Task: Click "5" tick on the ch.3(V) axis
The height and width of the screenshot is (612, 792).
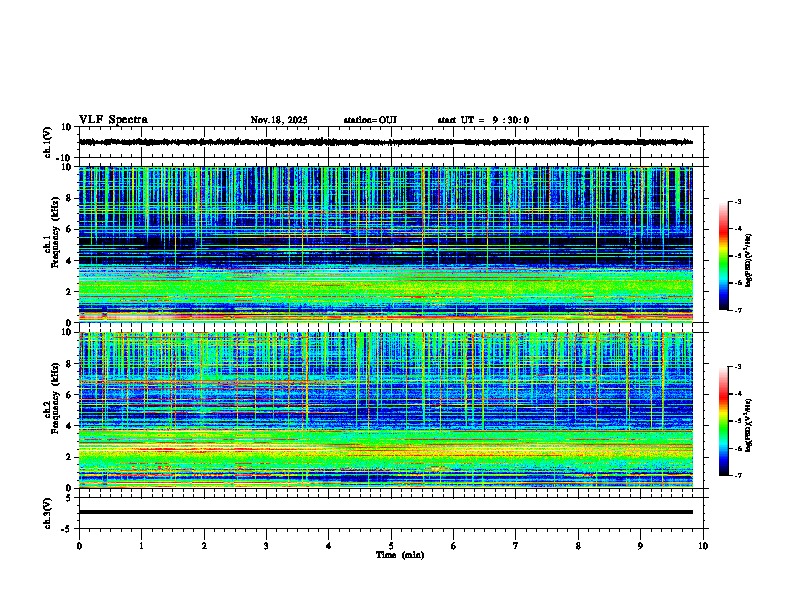Action: (70, 498)
